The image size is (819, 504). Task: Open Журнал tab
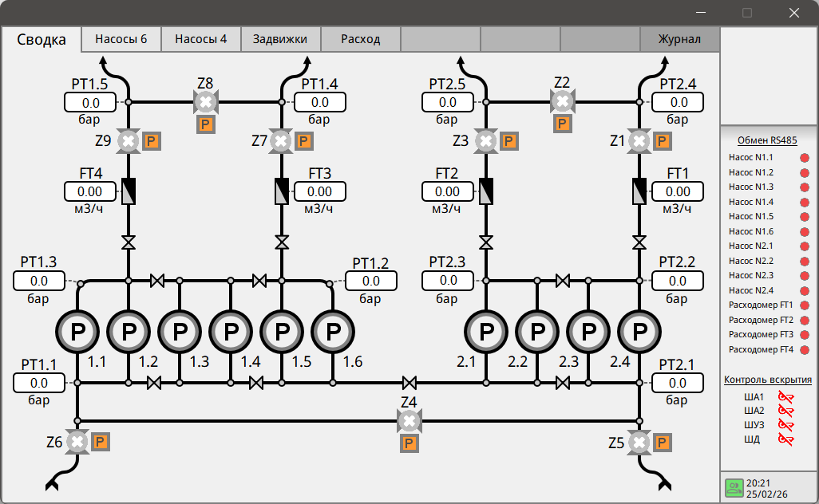pyautogui.click(x=679, y=39)
